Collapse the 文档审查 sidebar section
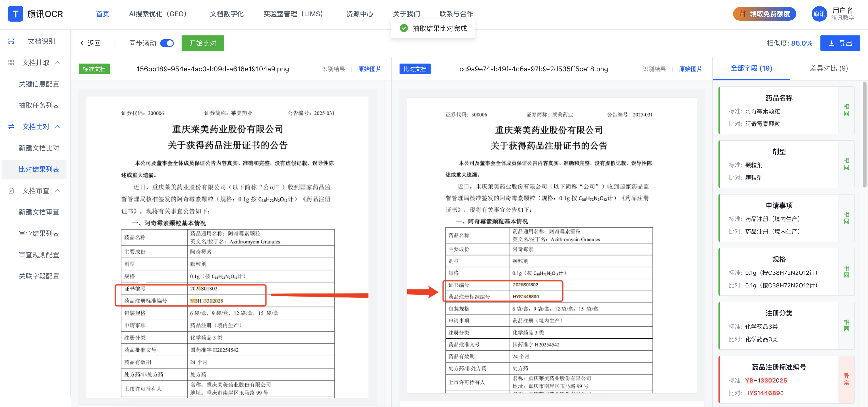The height and width of the screenshot is (407, 868). (x=57, y=191)
